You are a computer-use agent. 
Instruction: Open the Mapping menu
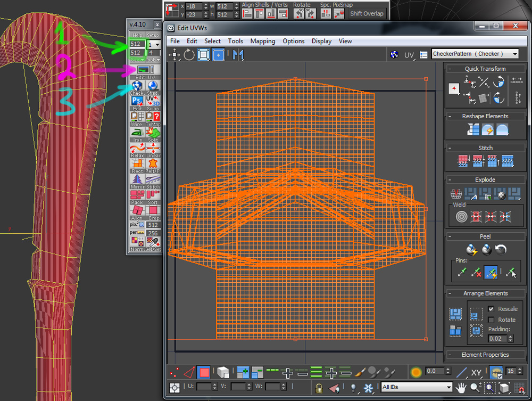click(x=263, y=41)
